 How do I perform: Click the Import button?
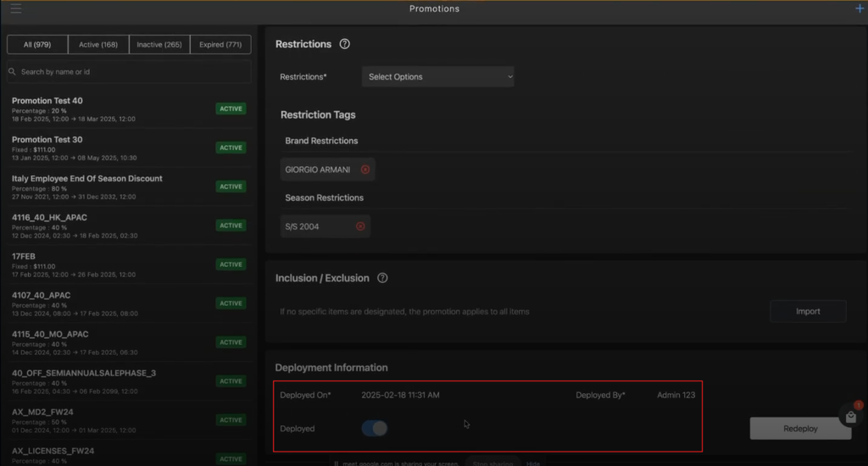click(x=808, y=312)
